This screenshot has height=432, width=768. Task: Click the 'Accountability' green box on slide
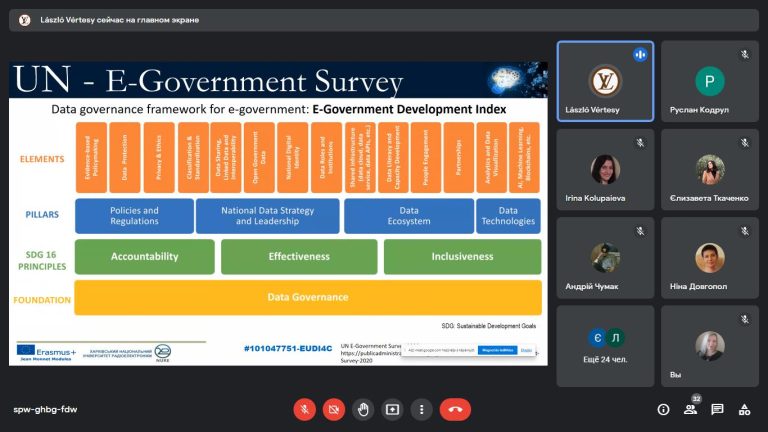[144, 256]
